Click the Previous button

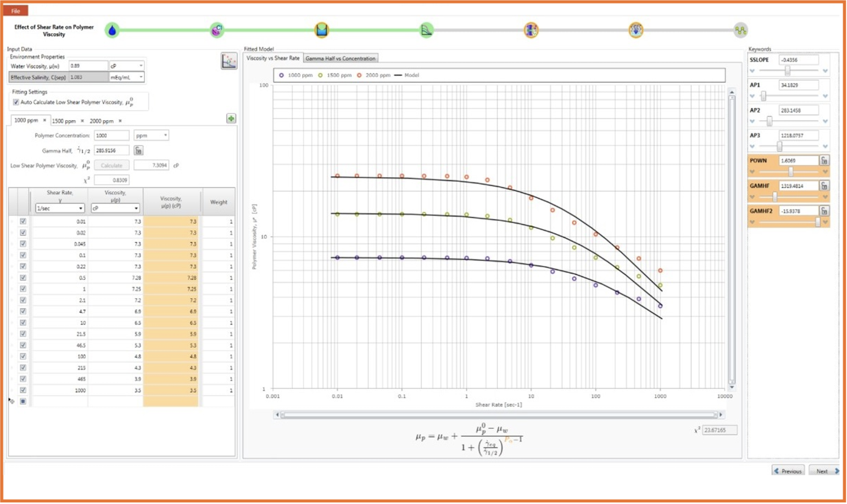click(788, 471)
